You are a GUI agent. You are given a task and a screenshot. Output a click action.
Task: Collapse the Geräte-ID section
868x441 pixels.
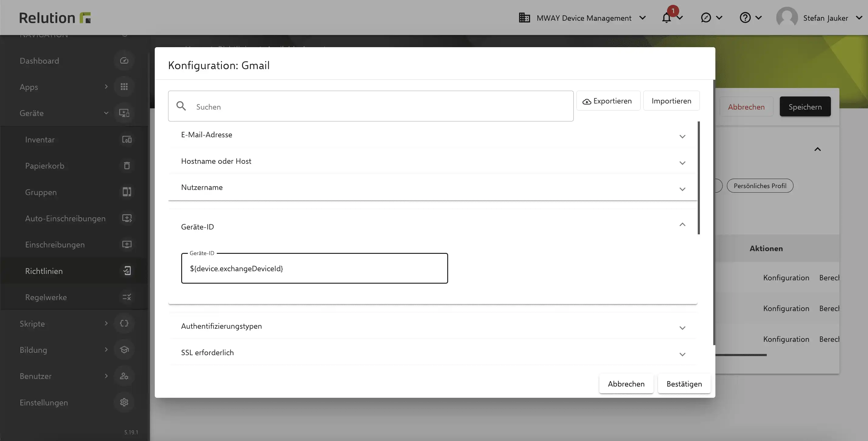point(682,224)
